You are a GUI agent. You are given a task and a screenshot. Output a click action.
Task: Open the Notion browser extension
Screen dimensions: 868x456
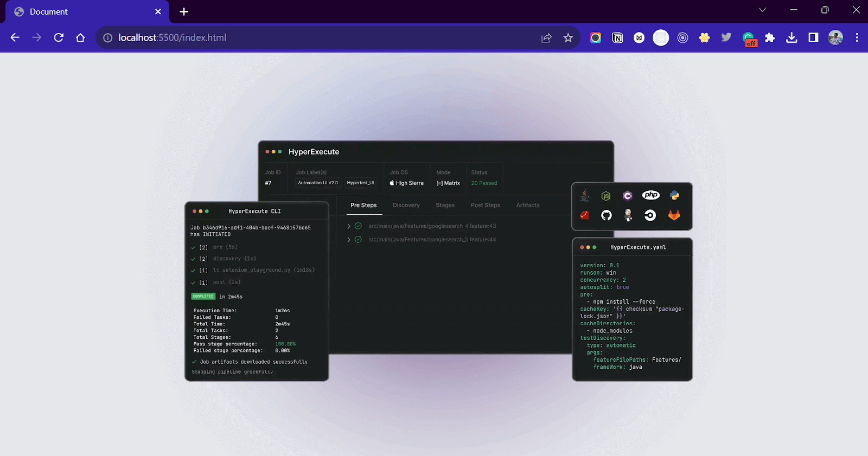pyautogui.click(x=617, y=38)
